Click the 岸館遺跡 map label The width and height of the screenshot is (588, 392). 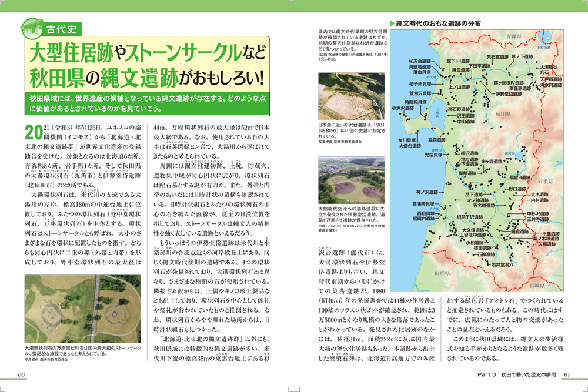tap(467, 173)
